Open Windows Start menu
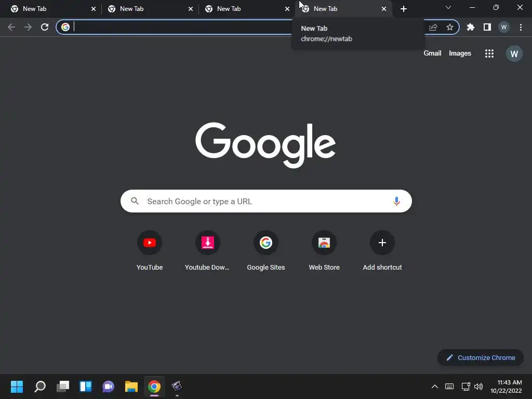Image resolution: width=532 pixels, height=399 pixels. tap(17, 387)
